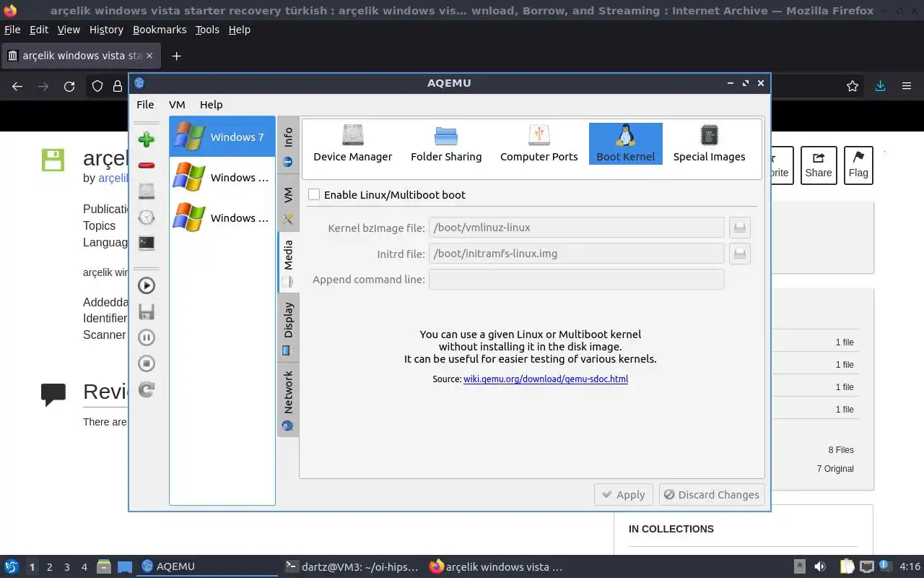Open Firefox downloads panel
This screenshot has height=578, width=924.
[x=880, y=86]
